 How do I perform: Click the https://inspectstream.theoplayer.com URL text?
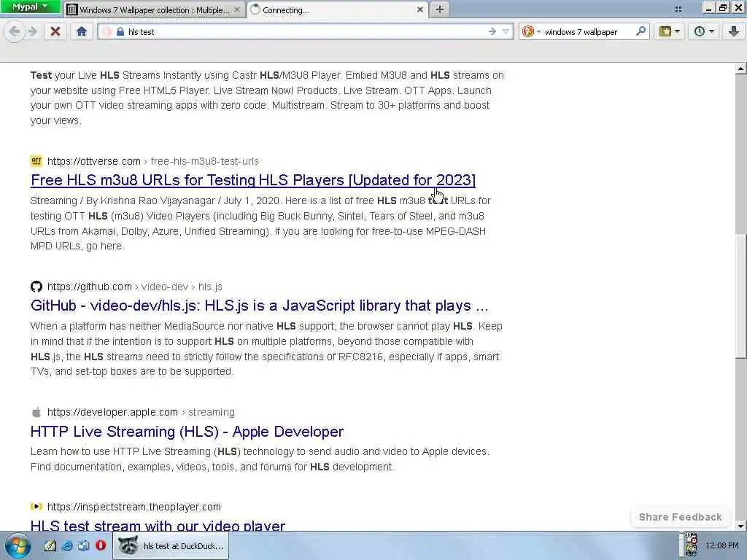point(134,507)
